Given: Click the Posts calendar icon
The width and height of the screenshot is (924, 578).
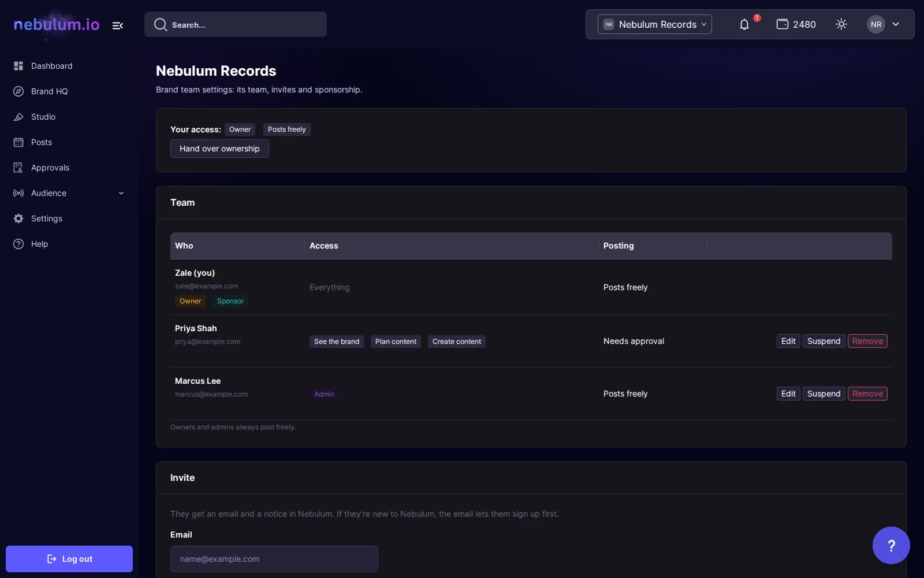Looking at the screenshot, I should pos(18,142).
